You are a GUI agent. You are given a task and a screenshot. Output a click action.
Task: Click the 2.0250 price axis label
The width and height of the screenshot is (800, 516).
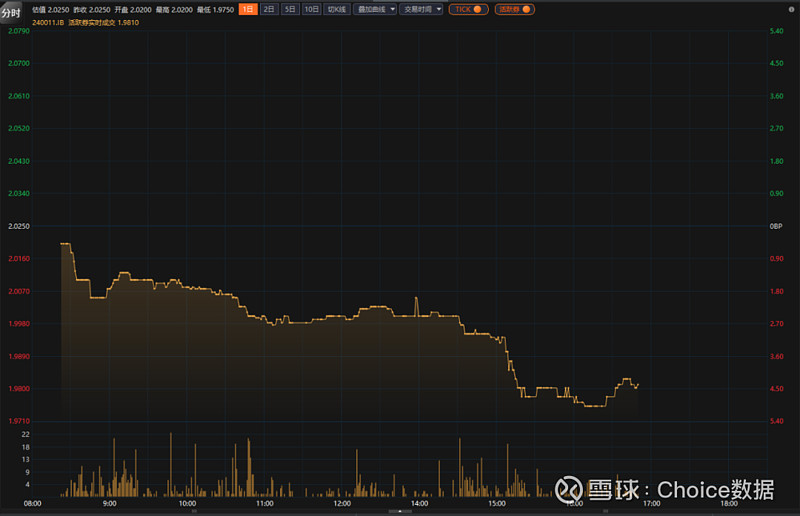pos(19,226)
